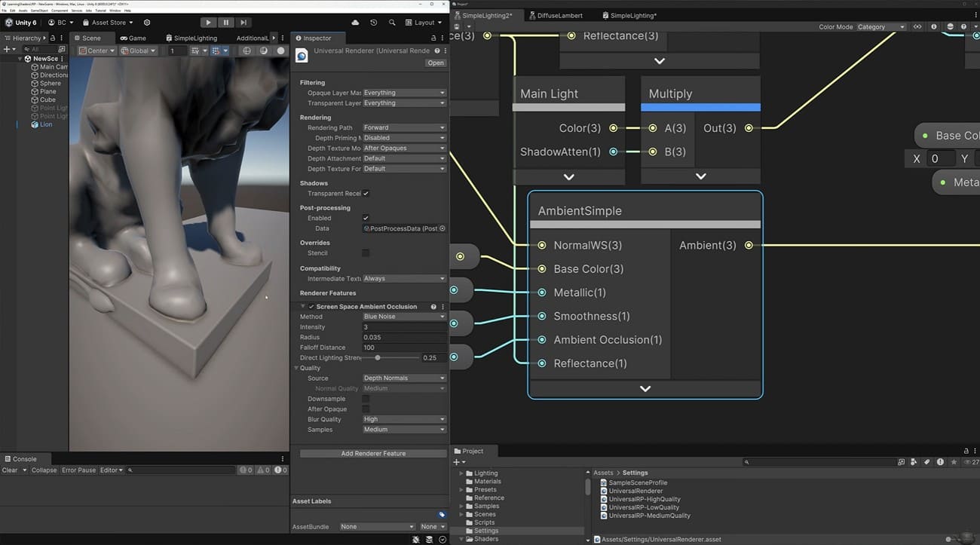The height and width of the screenshot is (545, 980).
Task: Collapse the AmbientSimple node with its chevron
Action: pyautogui.click(x=645, y=388)
